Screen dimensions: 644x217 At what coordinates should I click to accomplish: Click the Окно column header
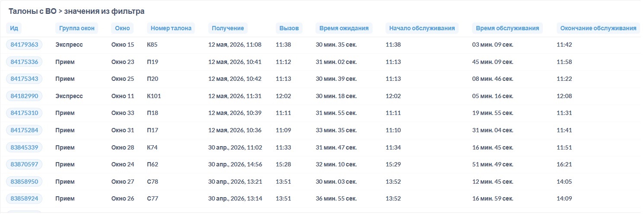tap(122, 28)
